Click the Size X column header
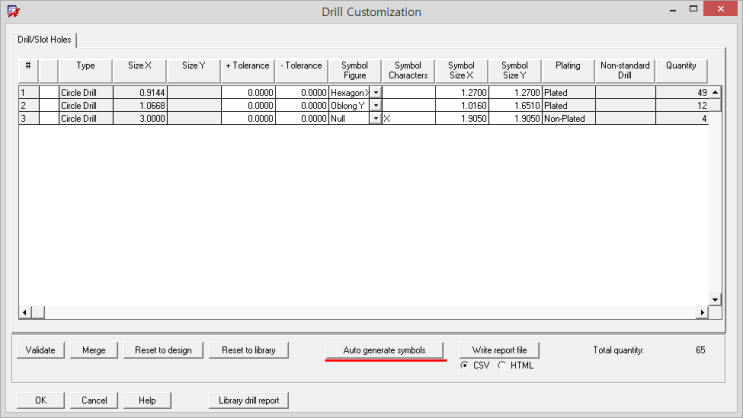 [140, 71]
